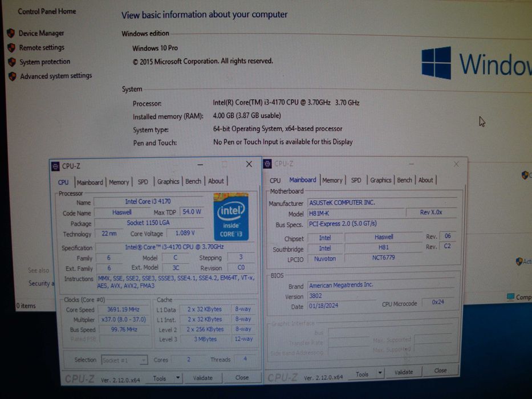Click the Windows logo in system window

tap(436, 63)
